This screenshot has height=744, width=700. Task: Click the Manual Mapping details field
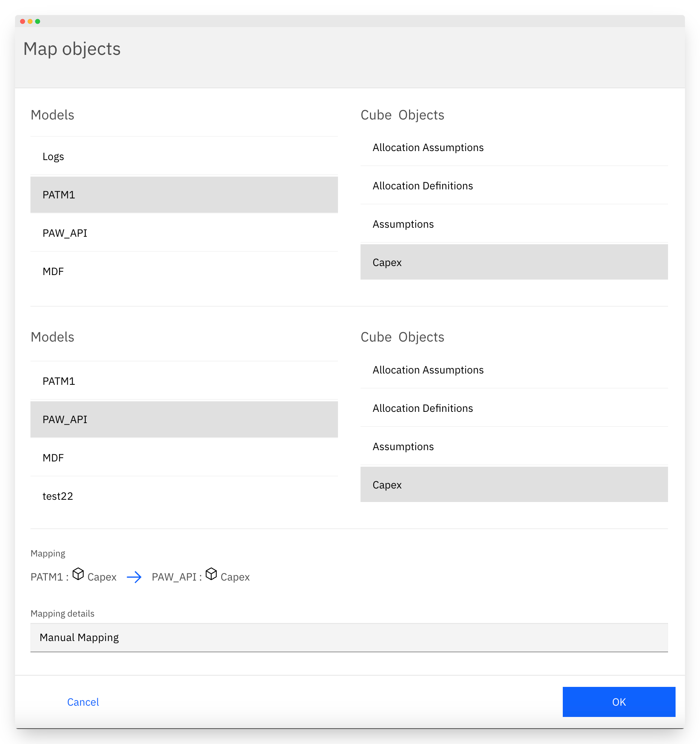[349, 638]
